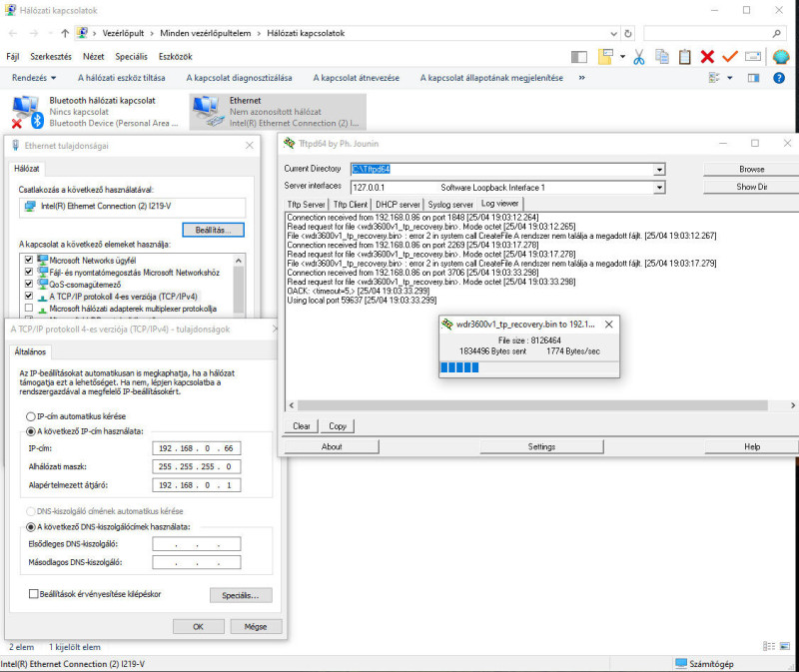The width and height of the screenshot is (799, 672).
Task: Toggle the preview pane icon
Action: 753,78
